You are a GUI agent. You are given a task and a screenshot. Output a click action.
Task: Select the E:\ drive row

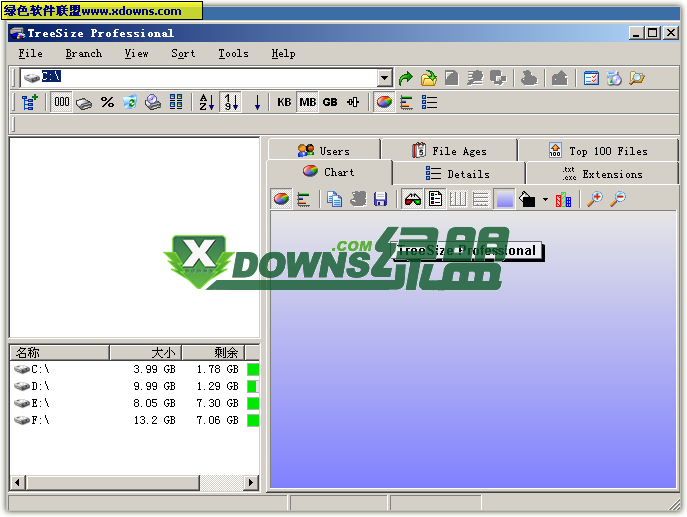tap(135, 403)
